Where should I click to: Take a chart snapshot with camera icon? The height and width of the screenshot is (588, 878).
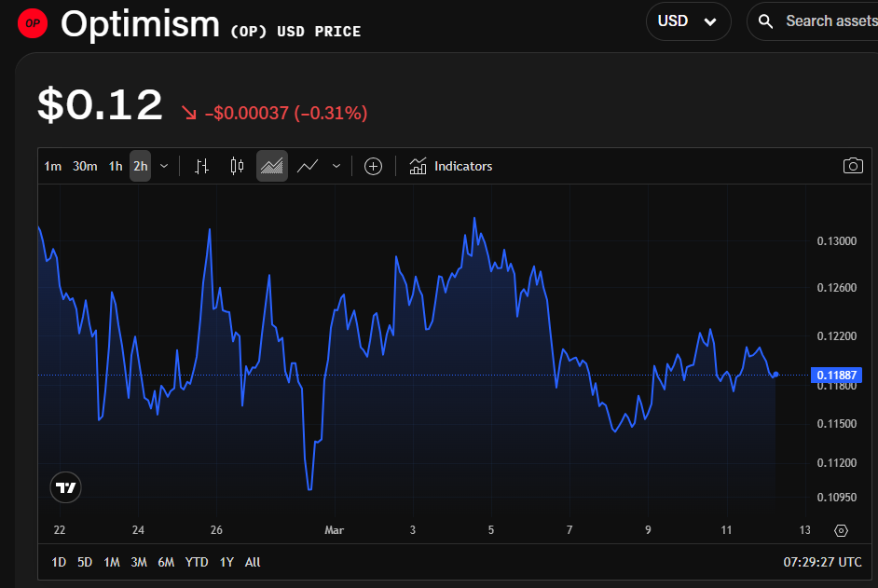(x=852, y=166)
